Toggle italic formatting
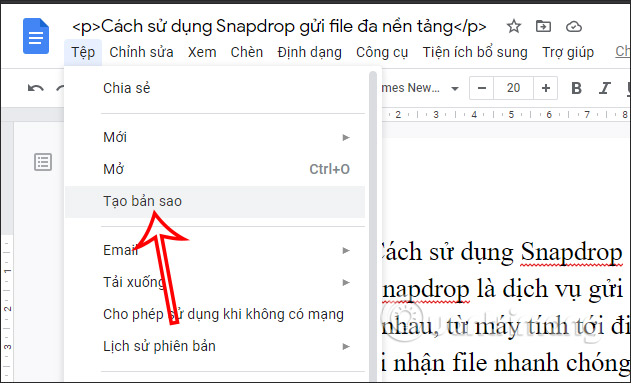 point(604,88)
